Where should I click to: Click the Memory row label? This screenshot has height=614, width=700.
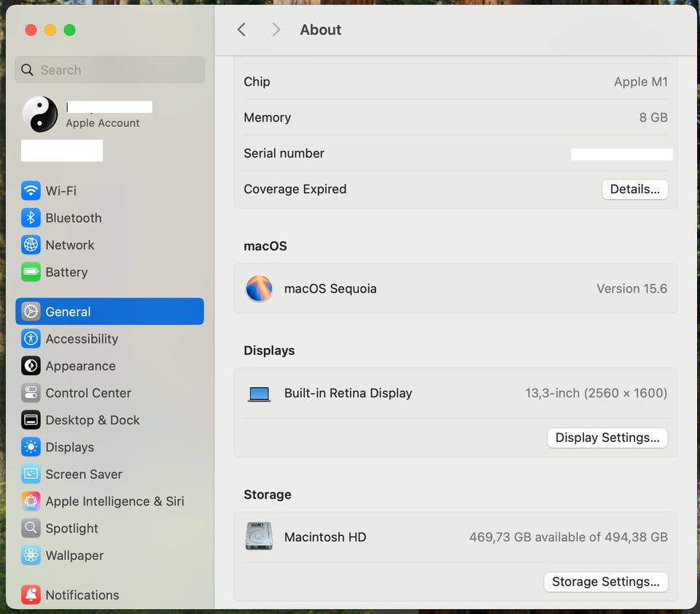pyautogui.click(x=268, y=117)
